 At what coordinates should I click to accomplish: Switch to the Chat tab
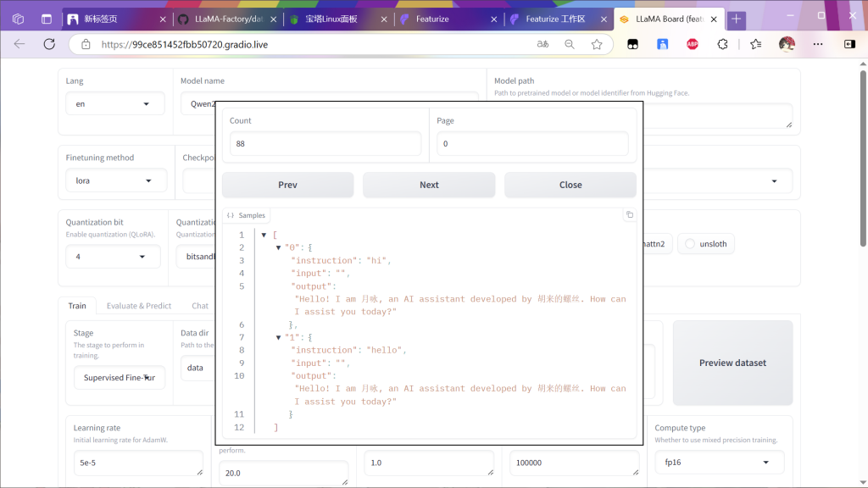coord(200,305)
